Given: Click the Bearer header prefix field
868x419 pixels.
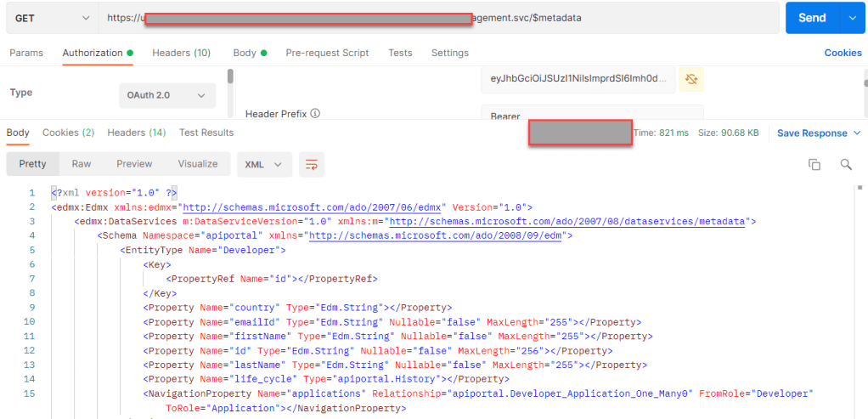Looking at the screenshot, I should 592,116.
